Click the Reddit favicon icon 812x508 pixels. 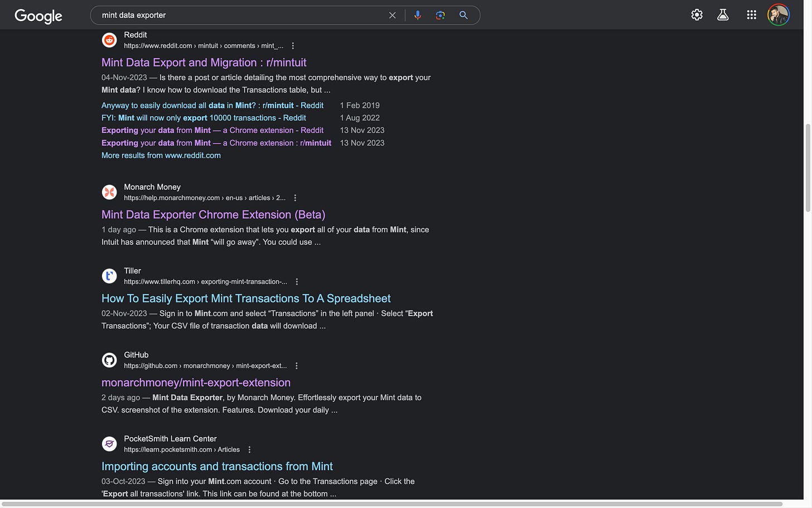point(109,40)
